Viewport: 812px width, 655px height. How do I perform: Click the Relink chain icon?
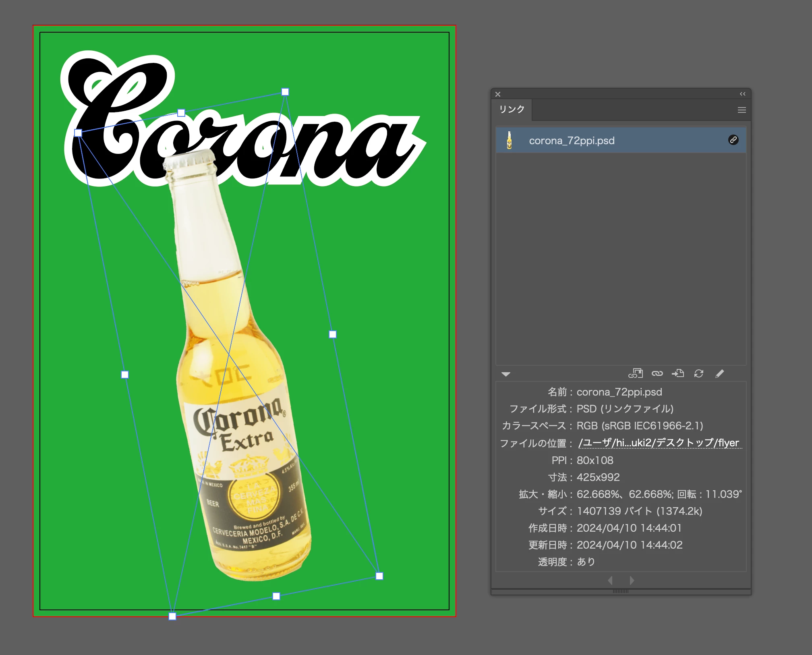tap(657, 373)
